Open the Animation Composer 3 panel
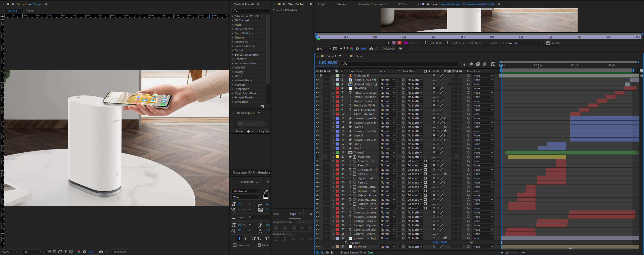 click(x=372, y=4)
